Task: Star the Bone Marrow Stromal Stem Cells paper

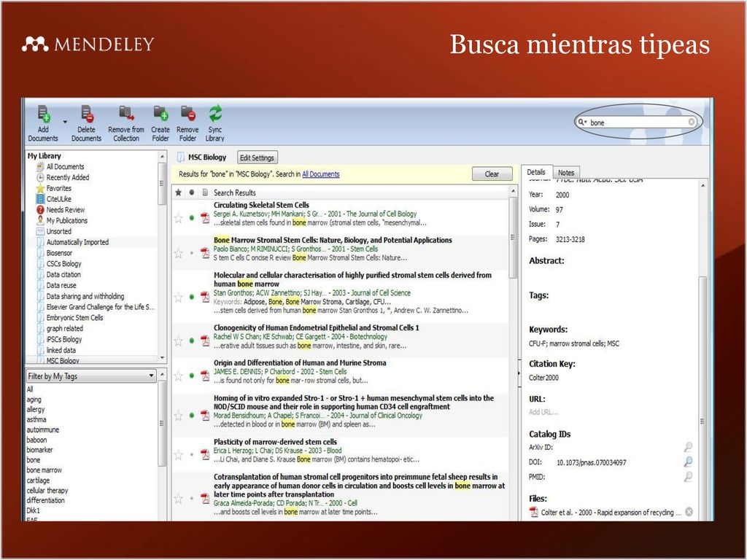Action: tap(178, 253)
